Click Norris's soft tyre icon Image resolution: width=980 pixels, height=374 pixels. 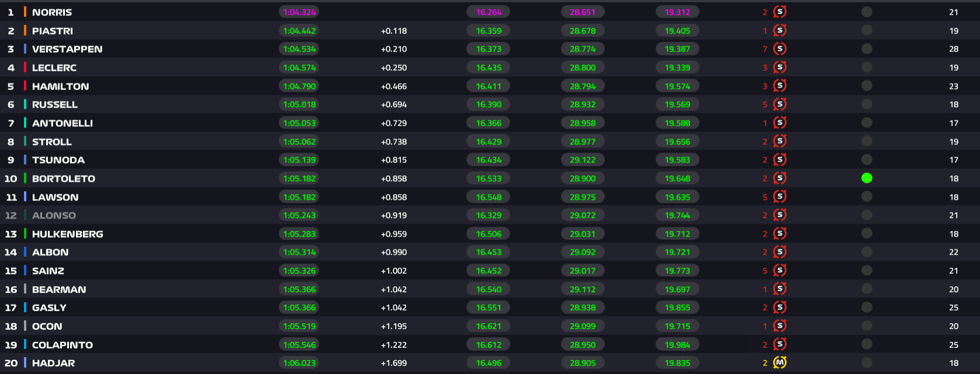point(780,12)
